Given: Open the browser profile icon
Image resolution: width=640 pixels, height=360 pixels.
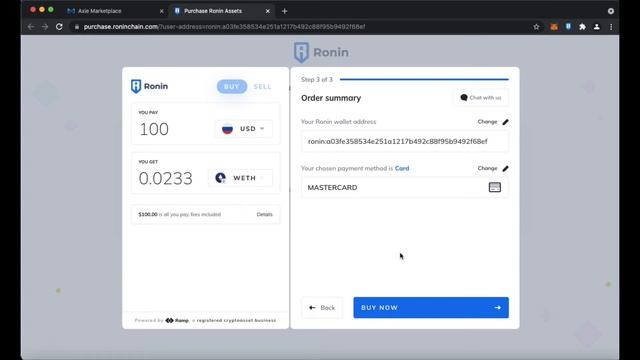Looking at the screenshot, I should (597, 27).
